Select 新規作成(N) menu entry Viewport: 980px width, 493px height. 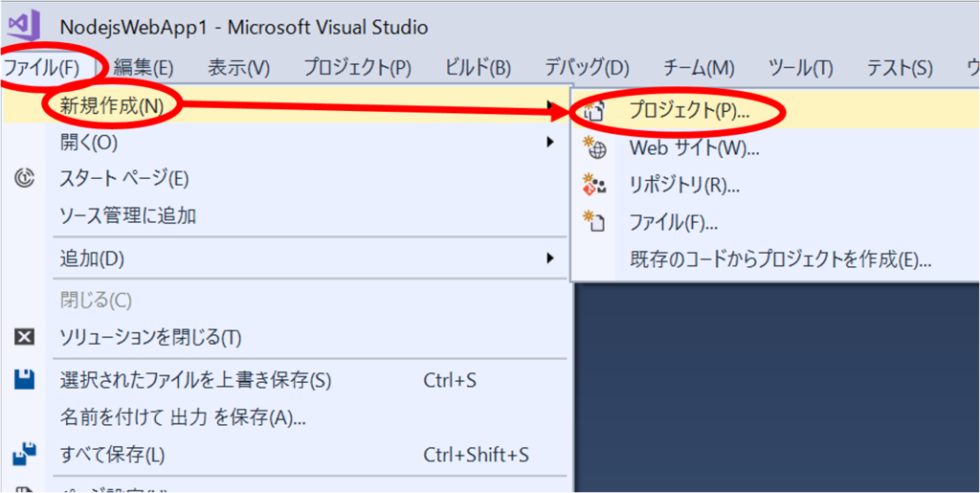[286, 105]
